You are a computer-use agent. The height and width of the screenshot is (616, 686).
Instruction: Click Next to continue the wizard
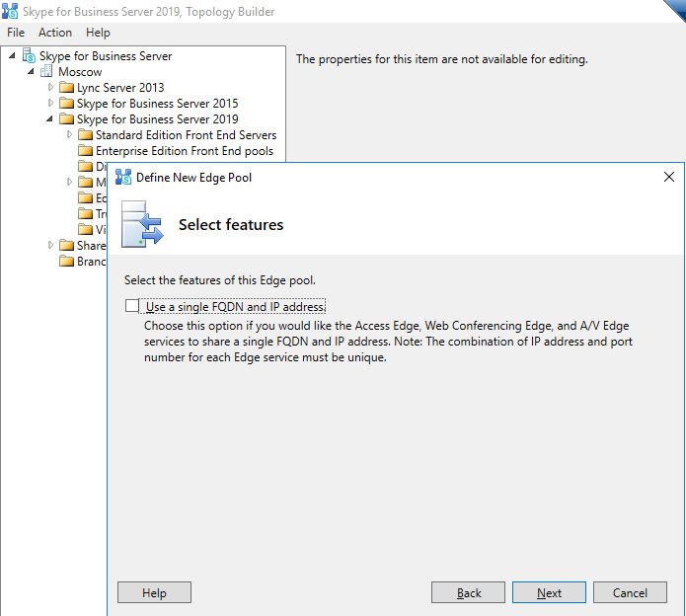(x=549, y=592)
